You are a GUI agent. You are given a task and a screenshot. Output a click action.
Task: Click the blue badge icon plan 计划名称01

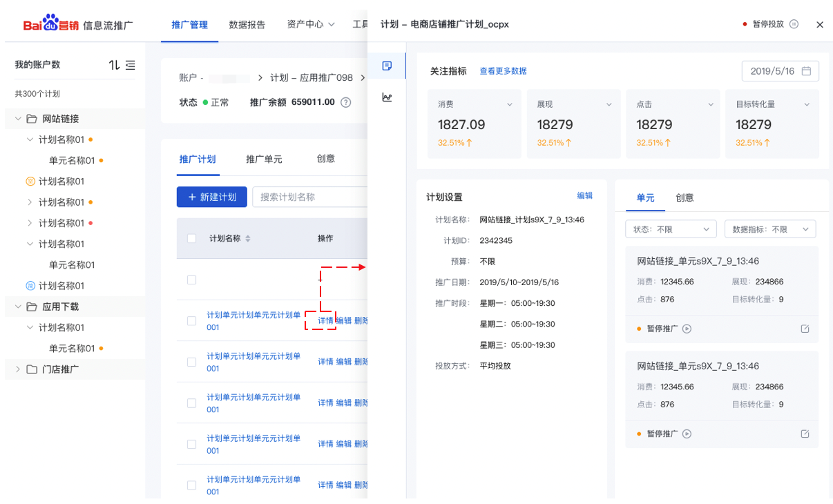click(30, 286)
